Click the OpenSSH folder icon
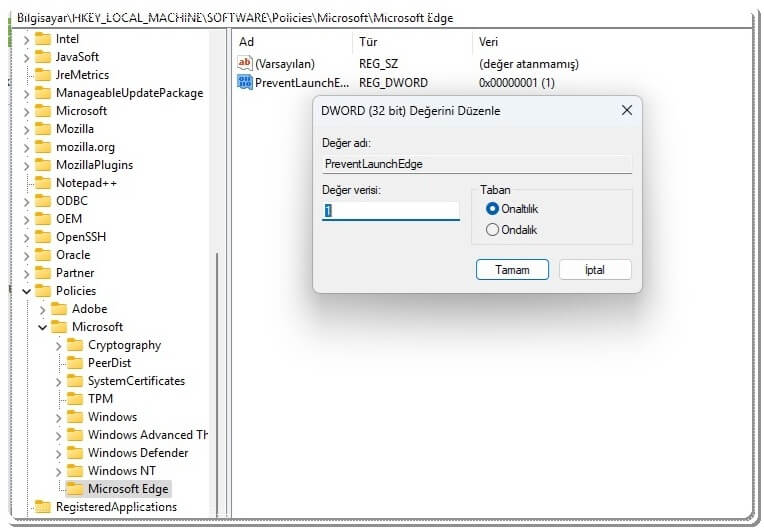Viewport: 764px width, 530px height. (43, 237)
